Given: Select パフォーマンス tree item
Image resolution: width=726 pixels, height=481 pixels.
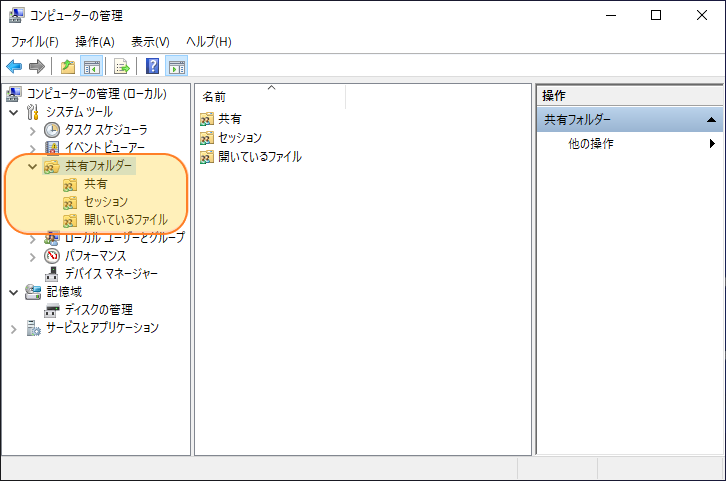Looking at the screenshot, I should [95, 256].
